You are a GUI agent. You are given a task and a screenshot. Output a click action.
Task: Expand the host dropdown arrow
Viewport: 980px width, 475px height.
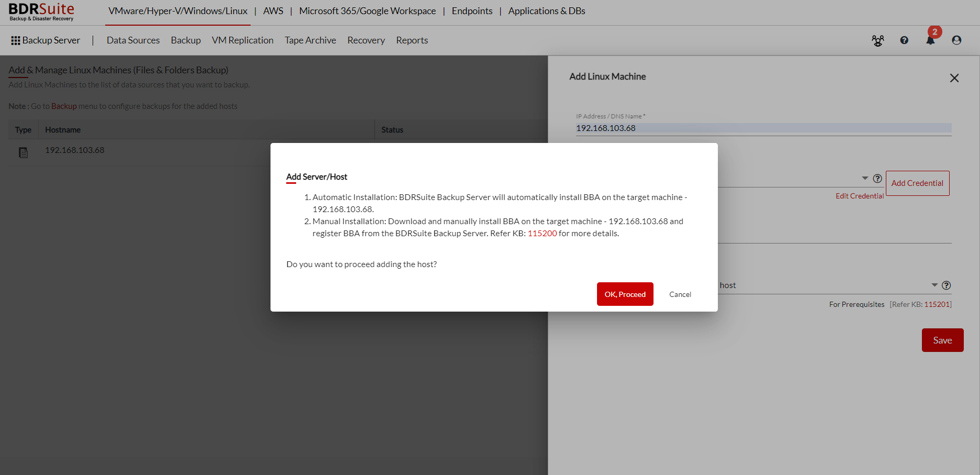934,285
